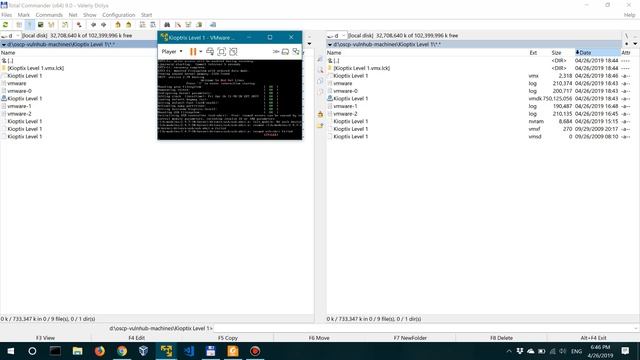Sort right panel by Date column
Screen dimensions: 640x360
point(597,53)
